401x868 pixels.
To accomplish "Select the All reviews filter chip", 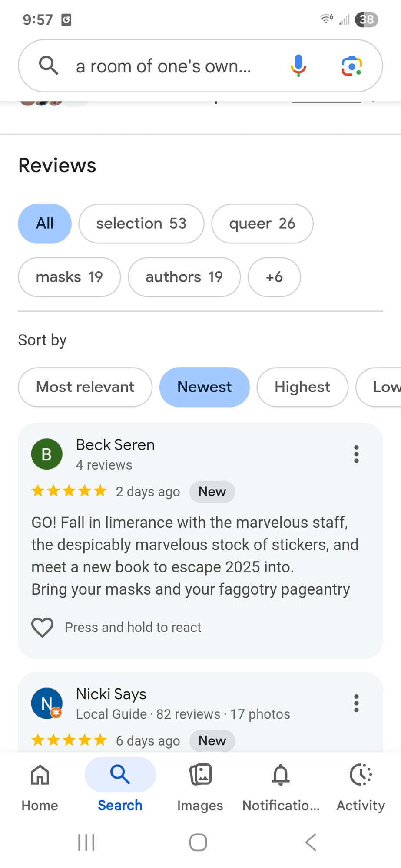I will click(45, 224).
